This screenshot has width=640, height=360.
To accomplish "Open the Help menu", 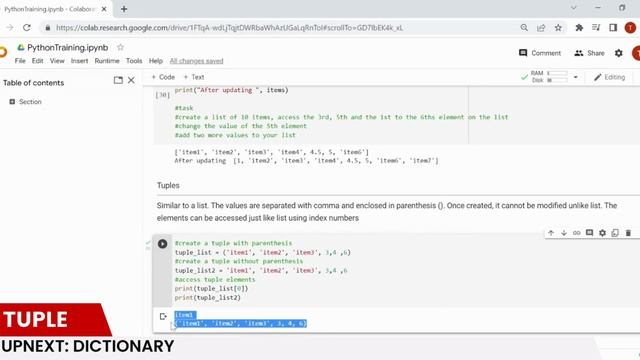I will 156,61.
